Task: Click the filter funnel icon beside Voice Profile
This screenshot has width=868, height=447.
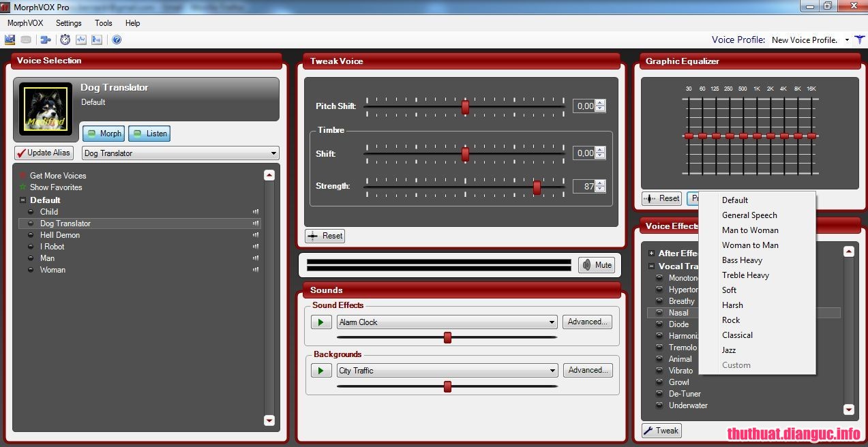Action: coord(860,40)
